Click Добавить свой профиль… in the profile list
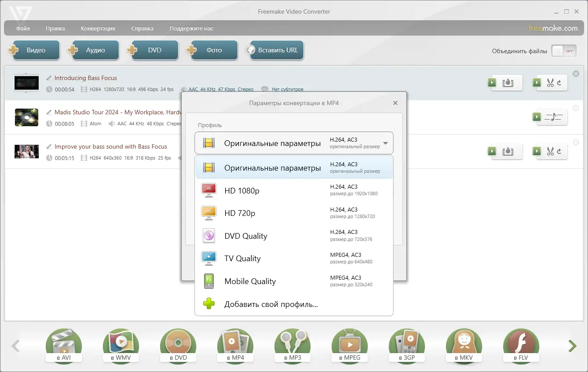This screenshot has width=588, height=372. pos(294,304)
